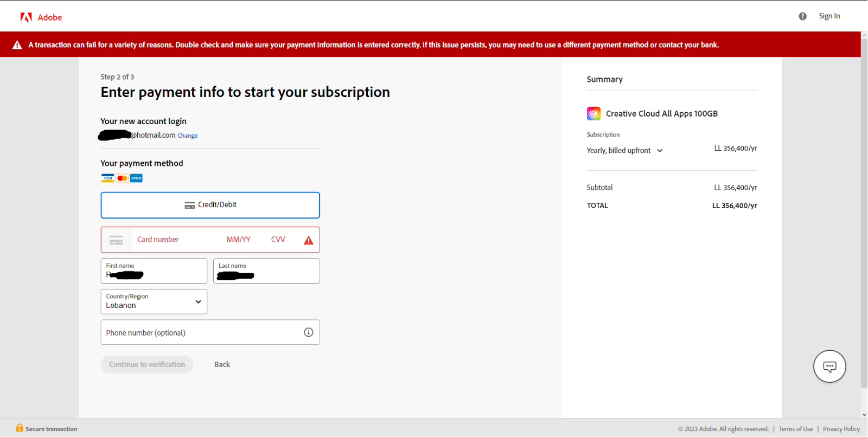The width and height of the screenshot is (868, 437).
Task: Click the phone number info icon
Action: point(309,332)
